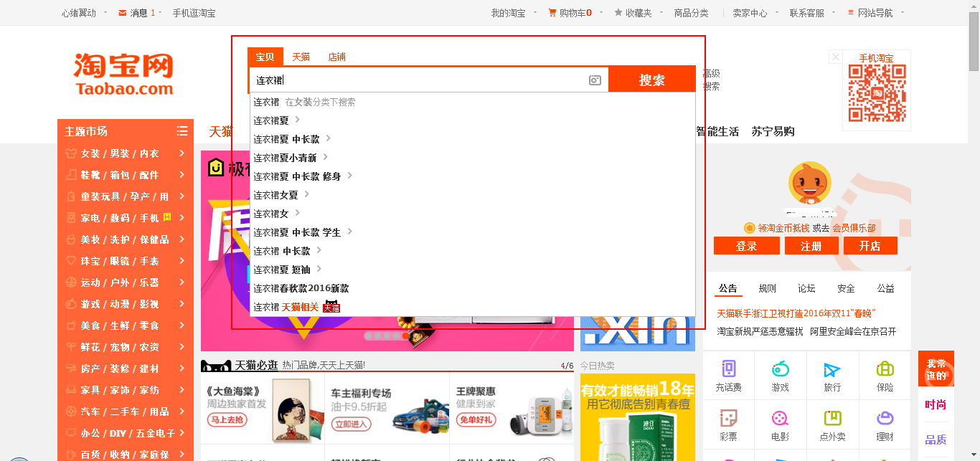
Task: Click the icon beside 珠宝 / 眼镜 / 手表
Action: tap(71, 261)
